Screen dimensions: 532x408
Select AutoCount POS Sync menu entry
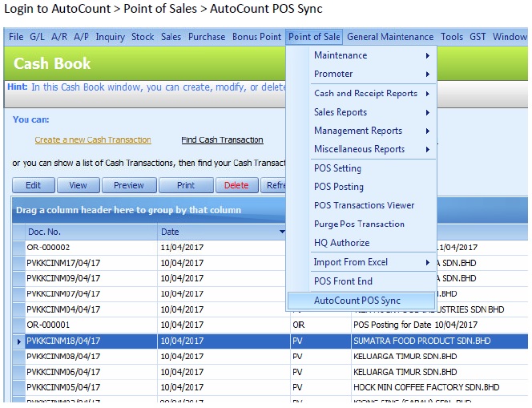coord(357,301)
